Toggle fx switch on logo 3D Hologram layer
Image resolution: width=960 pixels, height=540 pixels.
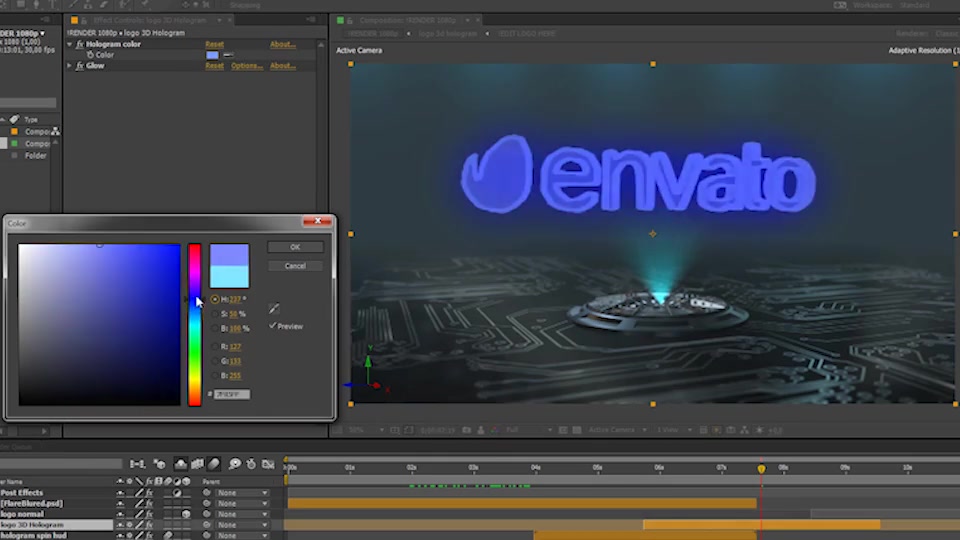(x=149, y=525)
